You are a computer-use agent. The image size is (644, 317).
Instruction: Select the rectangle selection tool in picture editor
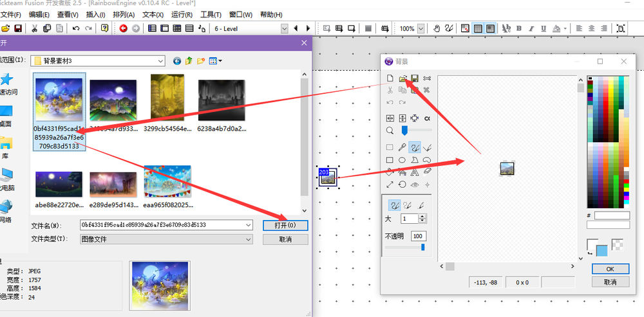coord(390,148)
